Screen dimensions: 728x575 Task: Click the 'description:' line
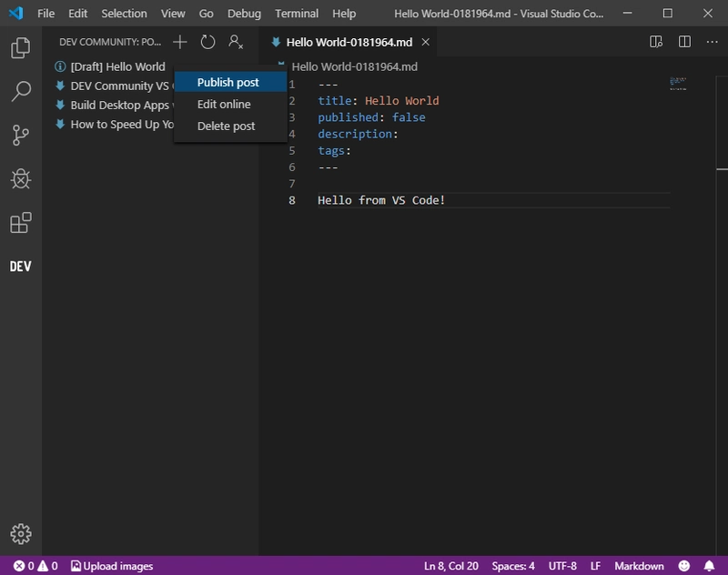coord(358,134)
